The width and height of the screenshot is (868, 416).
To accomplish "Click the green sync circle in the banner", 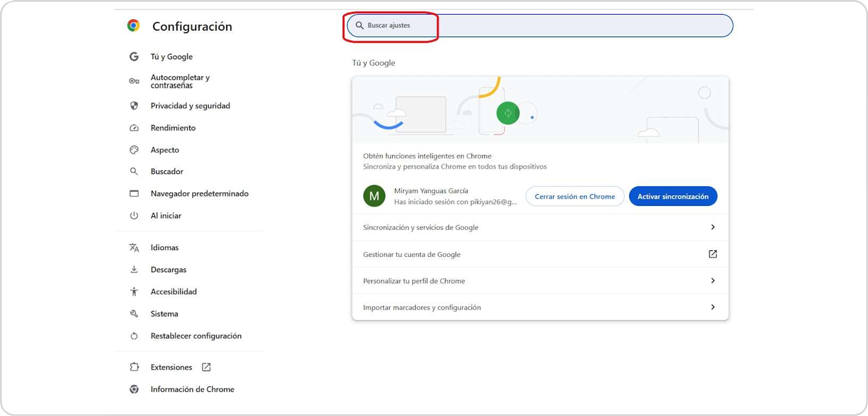I will click(x=508, y=113).
